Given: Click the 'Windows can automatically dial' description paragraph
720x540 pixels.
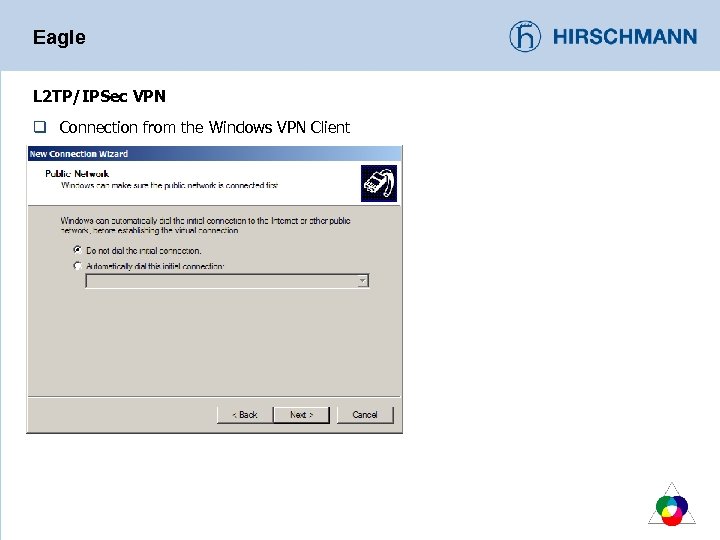Looking at the screenshot, I should coord(205,225).
